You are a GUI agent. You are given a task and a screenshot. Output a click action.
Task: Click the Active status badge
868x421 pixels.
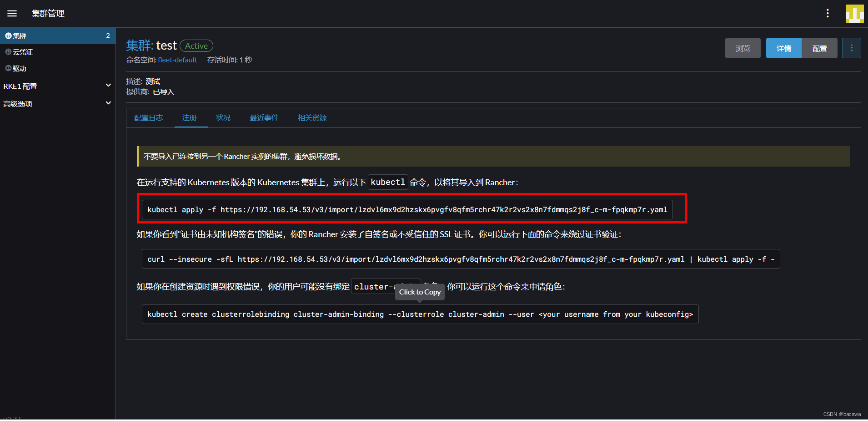click(196, 46)
